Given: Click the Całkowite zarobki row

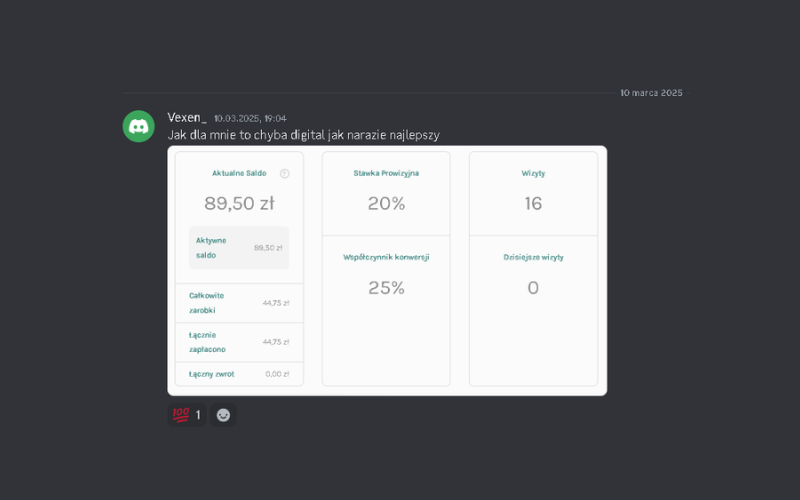Looking at the screenshot, I should point(239,303).
